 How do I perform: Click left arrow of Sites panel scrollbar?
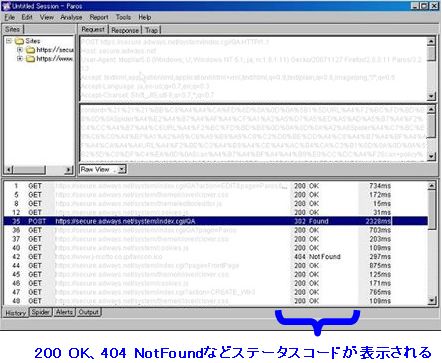(x=9, y=170)
